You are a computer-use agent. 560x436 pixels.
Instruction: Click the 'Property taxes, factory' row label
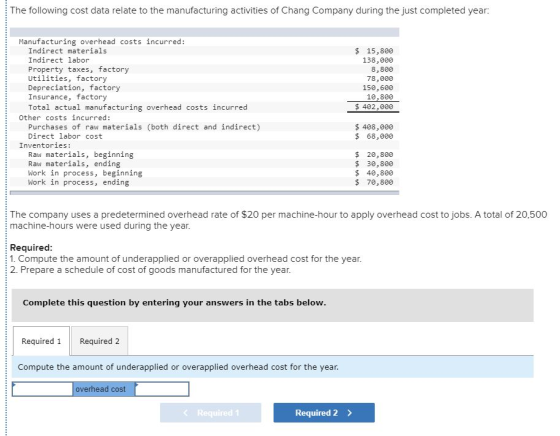coord(79,70)
